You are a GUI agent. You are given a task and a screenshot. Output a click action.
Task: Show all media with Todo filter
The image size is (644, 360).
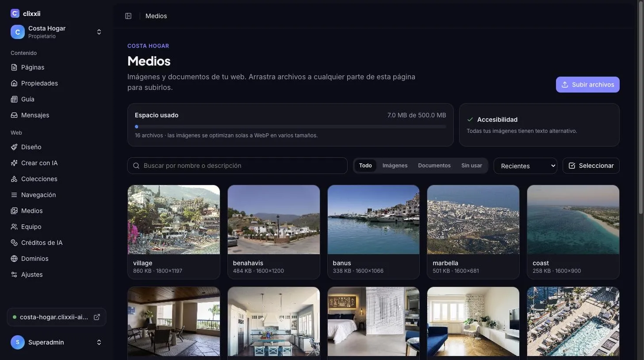(365, 166)
